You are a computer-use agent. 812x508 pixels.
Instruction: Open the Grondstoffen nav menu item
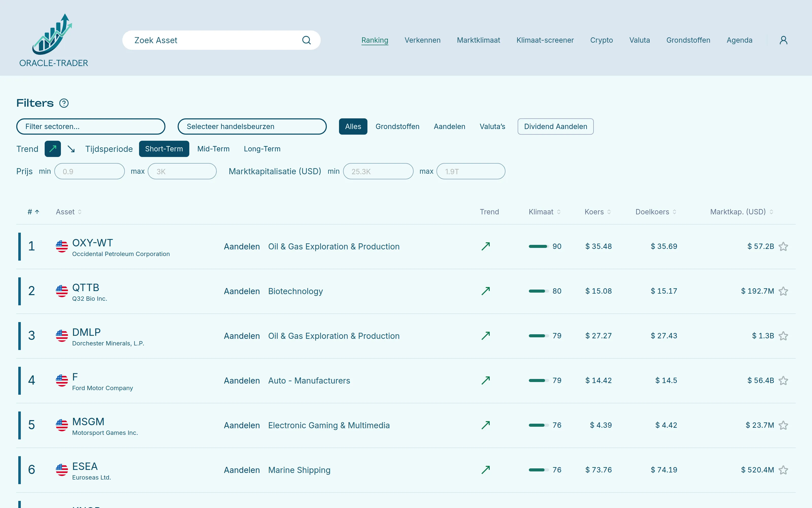[x=688, y=40]
